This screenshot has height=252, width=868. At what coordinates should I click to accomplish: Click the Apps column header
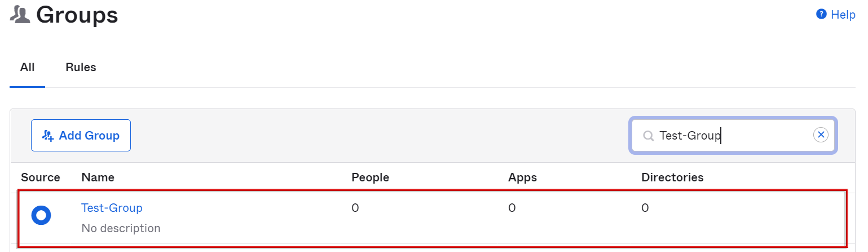522,177
